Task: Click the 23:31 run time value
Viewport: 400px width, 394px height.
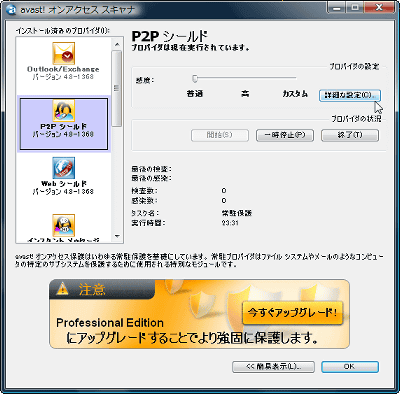Action: coord(230,223)
